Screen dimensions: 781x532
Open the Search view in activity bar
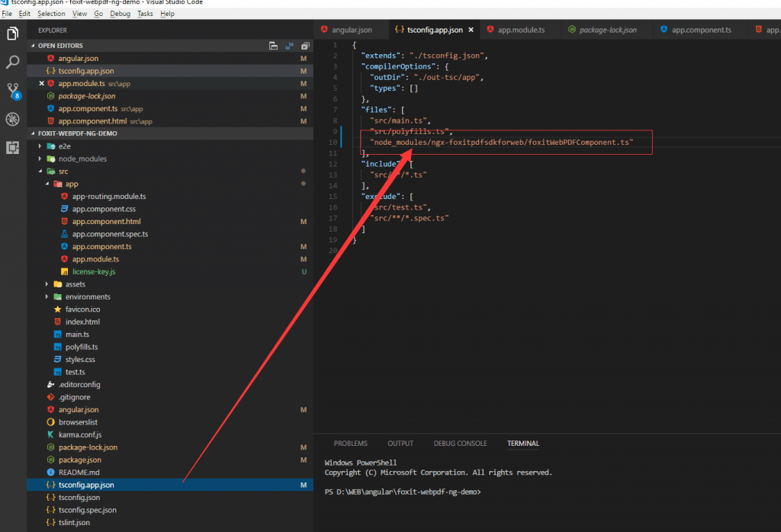[x=13, y=62]
